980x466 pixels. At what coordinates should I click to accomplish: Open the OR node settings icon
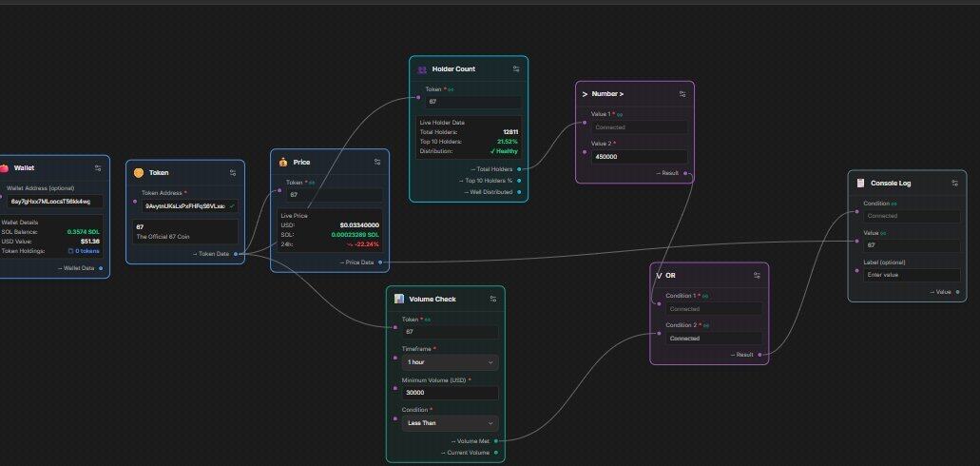757,276
